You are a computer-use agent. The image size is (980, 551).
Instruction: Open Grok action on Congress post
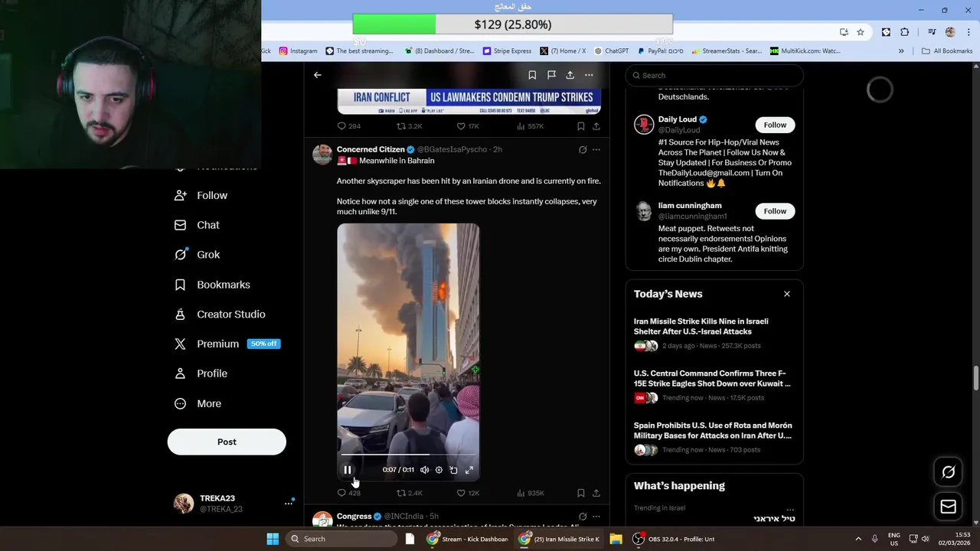(x=583, y=517)
